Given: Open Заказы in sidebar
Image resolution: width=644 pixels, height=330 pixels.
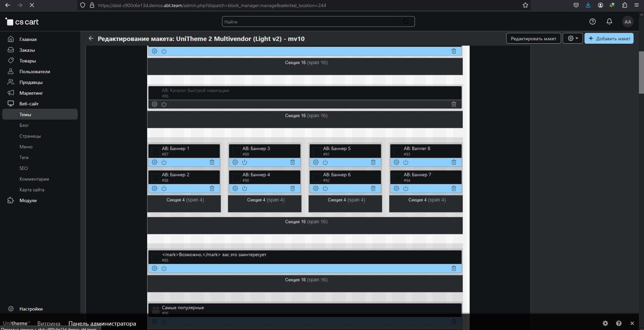Looking at the screenshot, I should tap(40, 50).
